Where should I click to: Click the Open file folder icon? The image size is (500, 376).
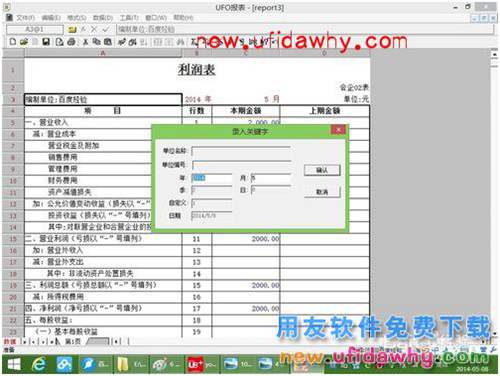(24, 42)
